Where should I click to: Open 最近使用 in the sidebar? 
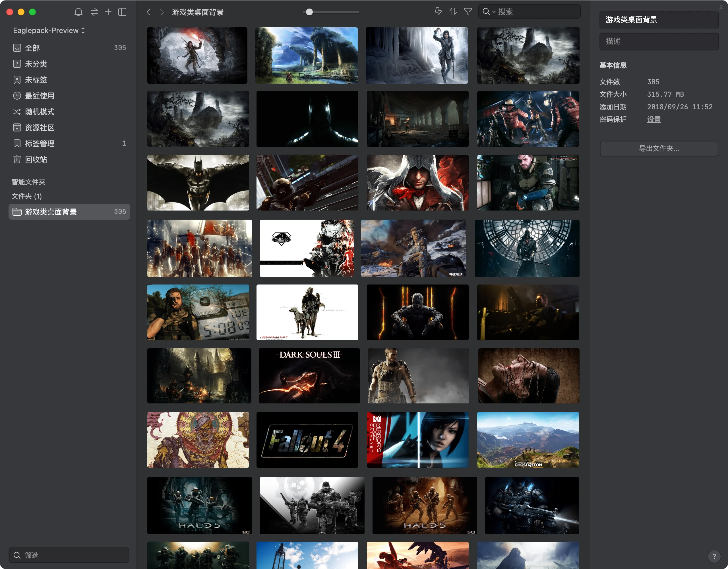point(69,96)
